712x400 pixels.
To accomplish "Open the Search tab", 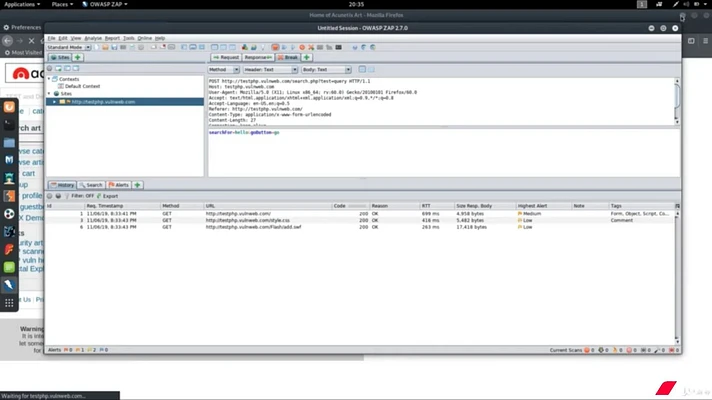I will pos(91,185).
